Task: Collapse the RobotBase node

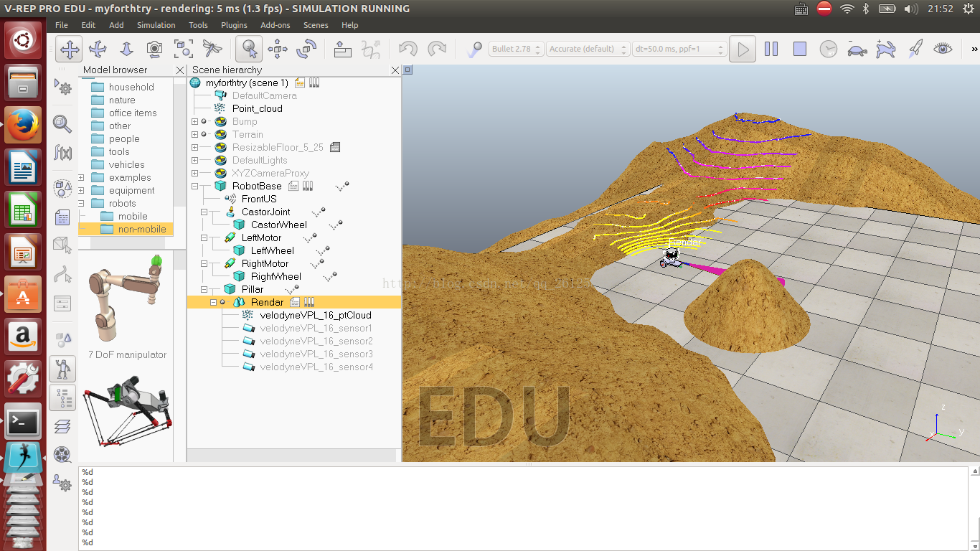Action: [194, 186]
